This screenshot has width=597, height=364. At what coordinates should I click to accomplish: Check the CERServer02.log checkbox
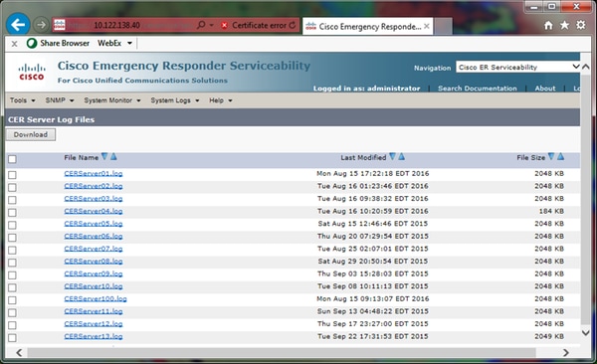coord(12,187)
